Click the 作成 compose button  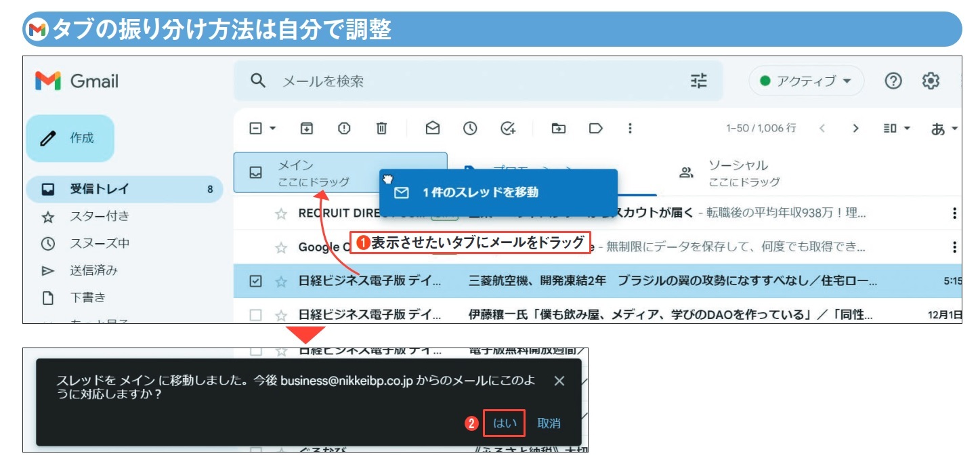(x=70, y=138)
